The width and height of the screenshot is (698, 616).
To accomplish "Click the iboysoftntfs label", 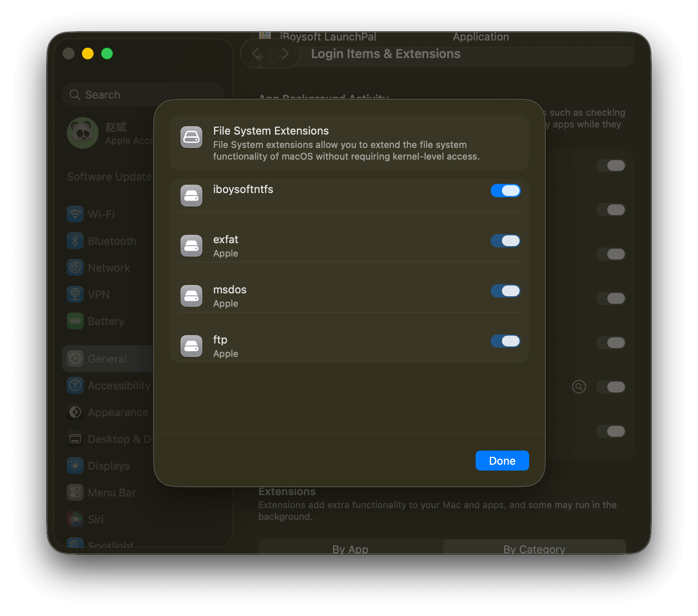I will pyautogui.click(x=243, y=189).
